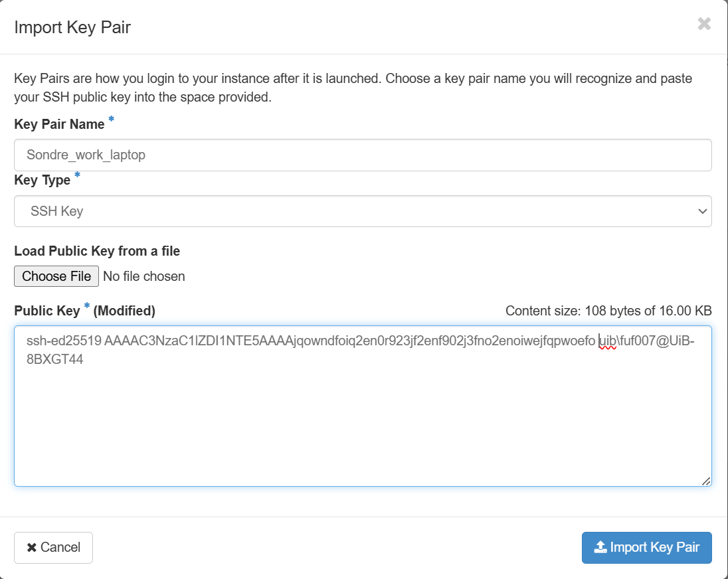The height and width of the screenshot is (579, 728).
Task: Click the X icon on Cancel button
Action: click(32, 548)
